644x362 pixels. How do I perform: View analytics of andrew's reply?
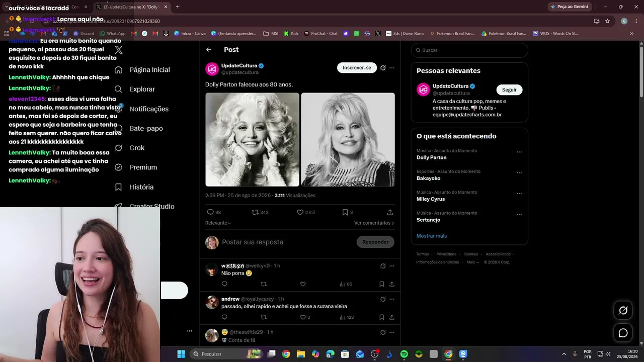(347, 317)
